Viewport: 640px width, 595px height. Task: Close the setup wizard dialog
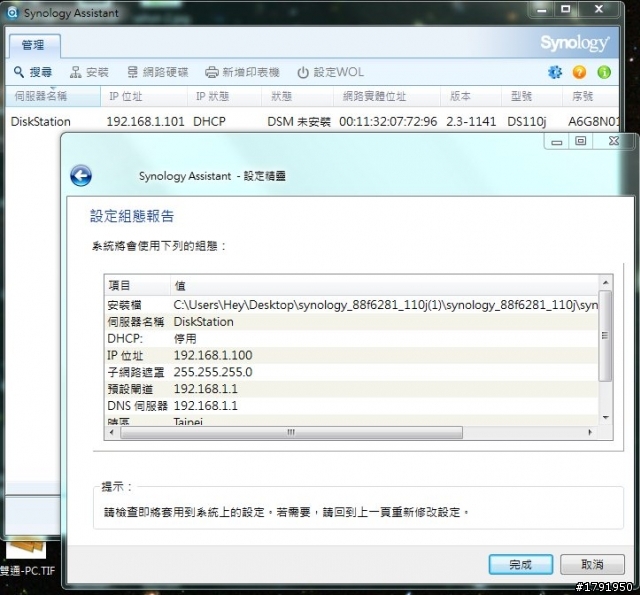point(614,141)
